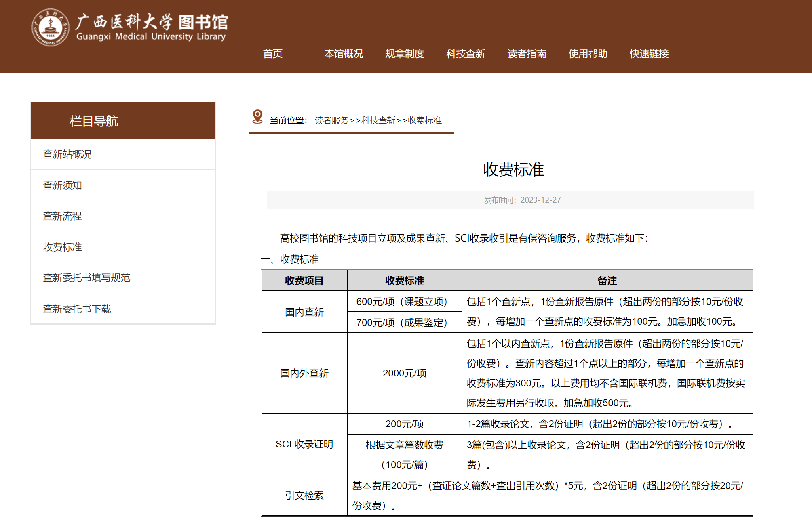Click the 600元/项（课题立项）cell
Image resolution: width=812 pixels, height=523 pixels.
405,302
